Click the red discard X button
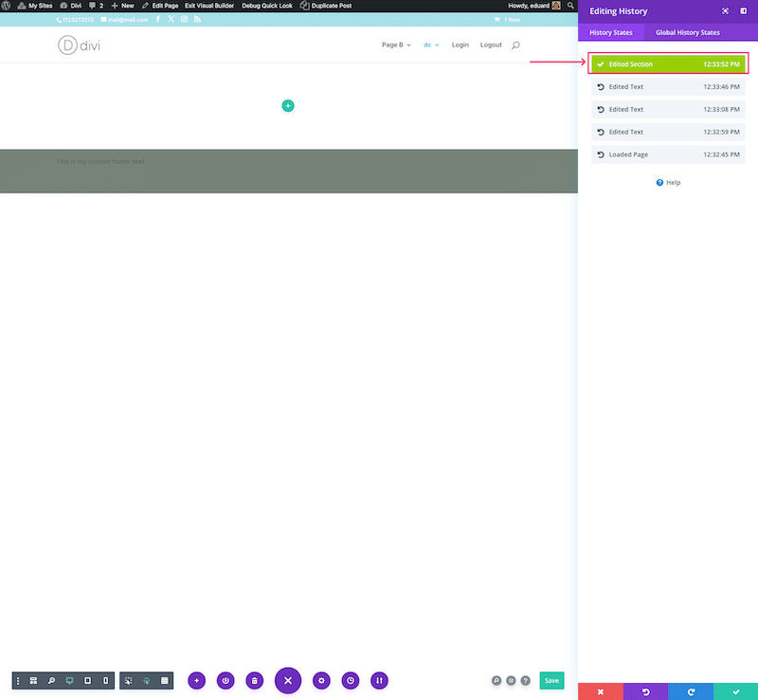Image resolution: width=758 pixels, height=700 pixels. 601,691
